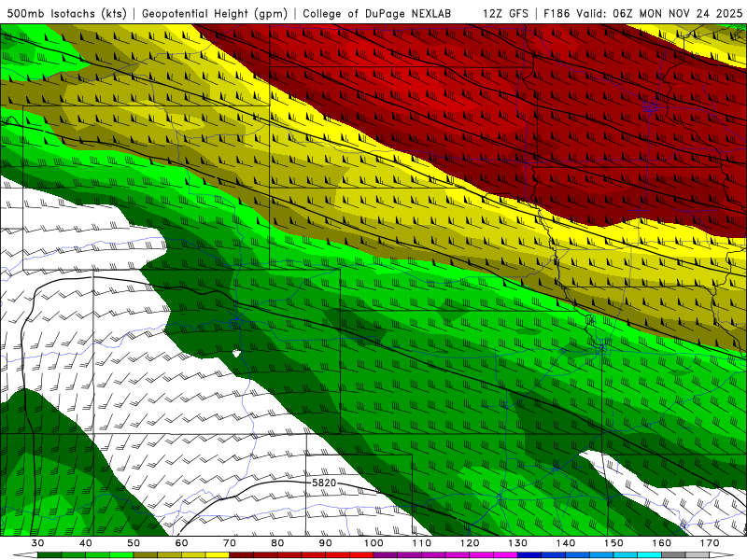Select the dark gray swatch starting at 160

[x=673, y=555]
